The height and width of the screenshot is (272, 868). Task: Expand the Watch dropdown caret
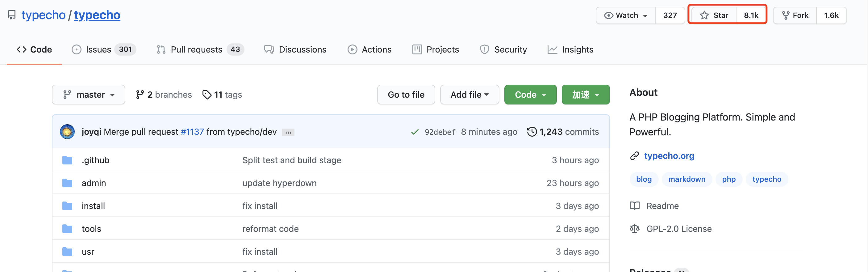pyautogui.click(x=645, y=15)
